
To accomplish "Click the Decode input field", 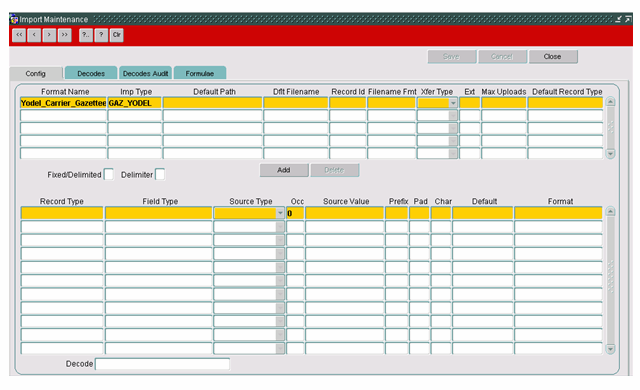I will coord(162,364).
